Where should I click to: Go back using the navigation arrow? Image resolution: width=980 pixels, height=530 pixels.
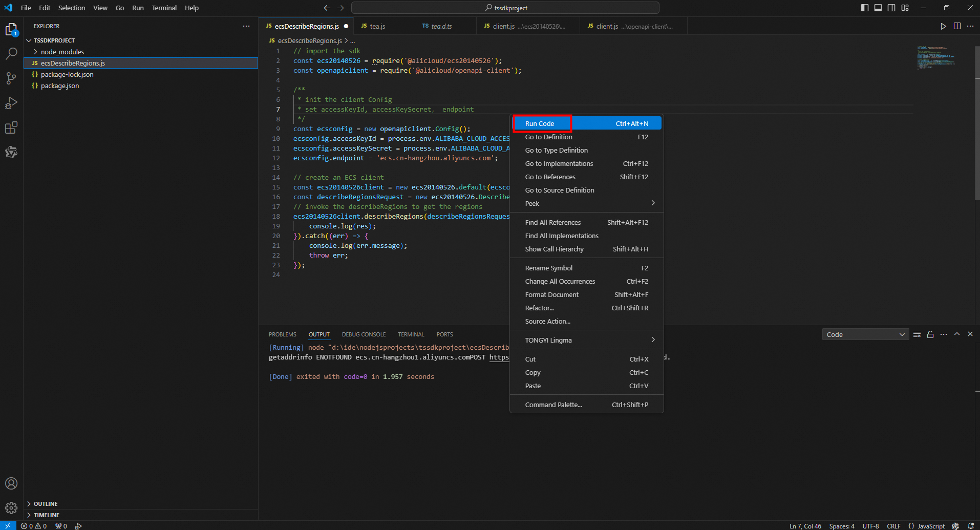point(327,8)
